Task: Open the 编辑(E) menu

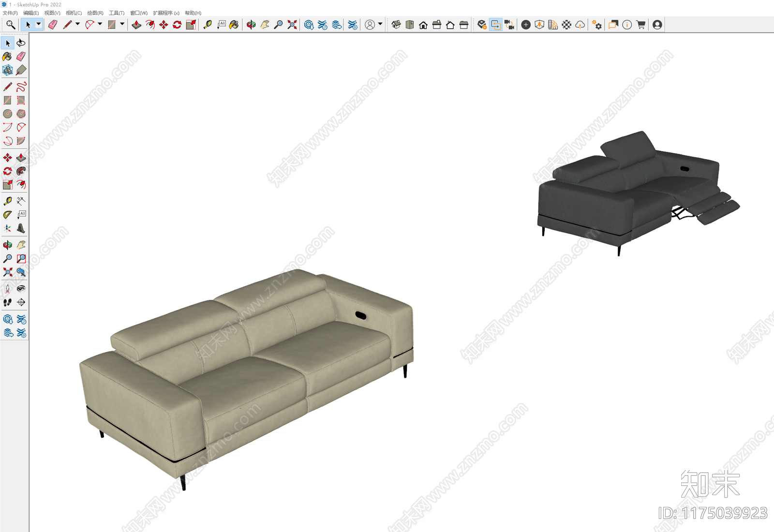Action: click(x=31, y=13)
